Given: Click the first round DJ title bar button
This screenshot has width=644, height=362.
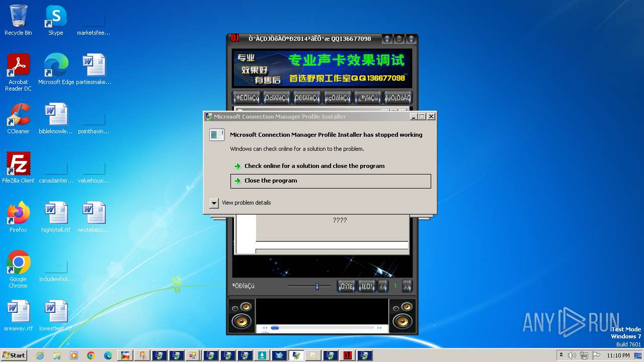Looking at the screenshot, I should 387,39.
